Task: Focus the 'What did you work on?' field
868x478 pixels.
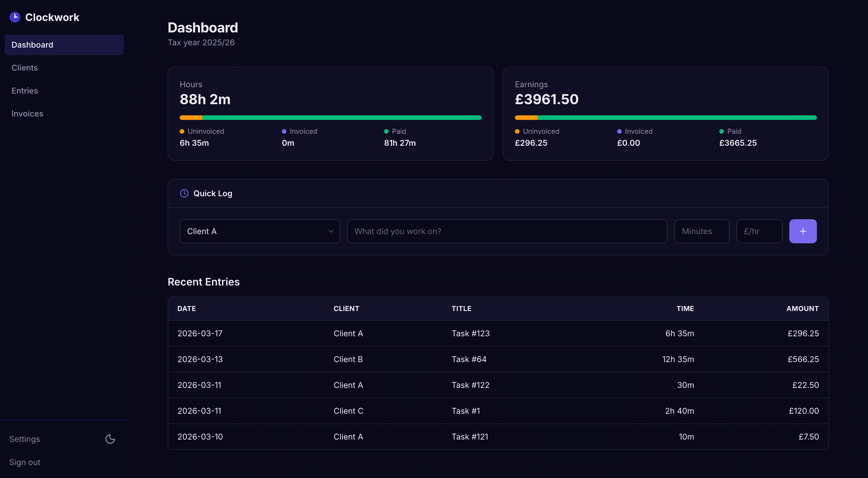Action: [507, 232]
